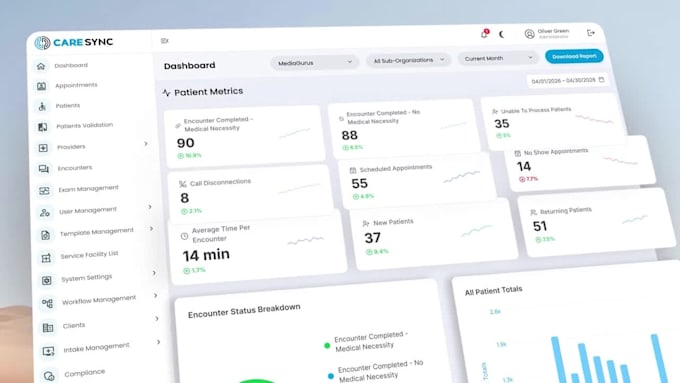
Task: Open the Current Month dropdown
Action: tap(498, 58)
